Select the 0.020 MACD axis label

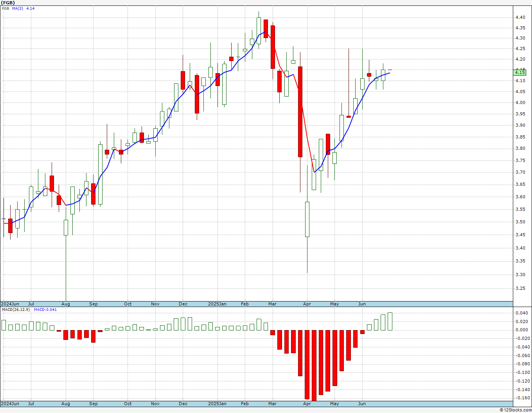click(x=521, y=321)
